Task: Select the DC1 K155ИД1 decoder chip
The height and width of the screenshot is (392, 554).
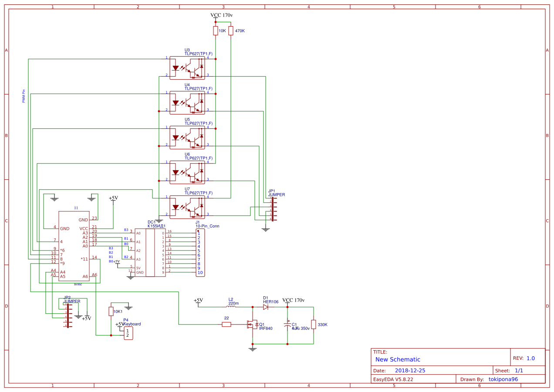Action: pyautogui.click(x=150, y=253)
